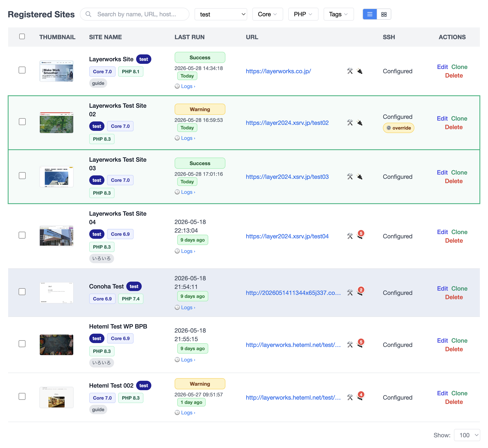Click the LAST RUN column header
488x448 pixels.
(x=189, y=37)
